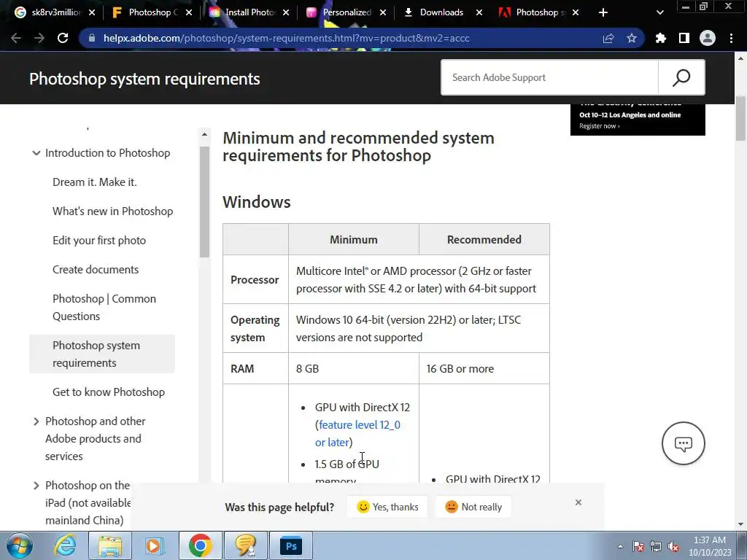Click the '16 GB or more' table cell
The height and width of the screenshot is (560, 747).
[x=484, y=368]
